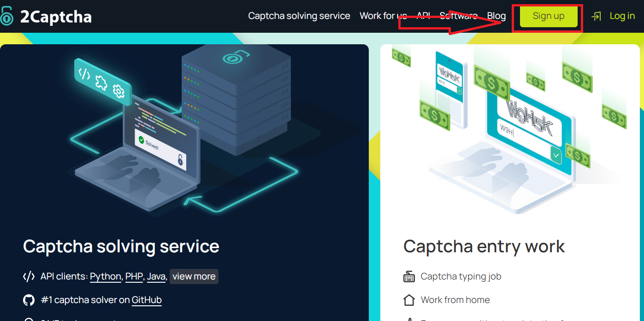Expand the view more API clients button
Screen dimensions: 644x321
pyautogui.click(x=194, y=277)
